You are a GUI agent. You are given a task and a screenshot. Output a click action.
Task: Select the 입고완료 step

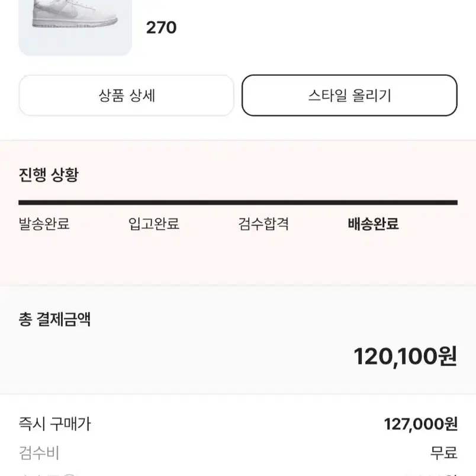coord(153,224)
